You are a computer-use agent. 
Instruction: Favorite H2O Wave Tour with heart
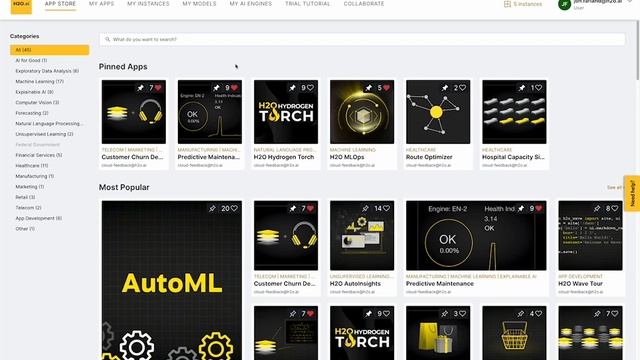click(x=615, y=209)
